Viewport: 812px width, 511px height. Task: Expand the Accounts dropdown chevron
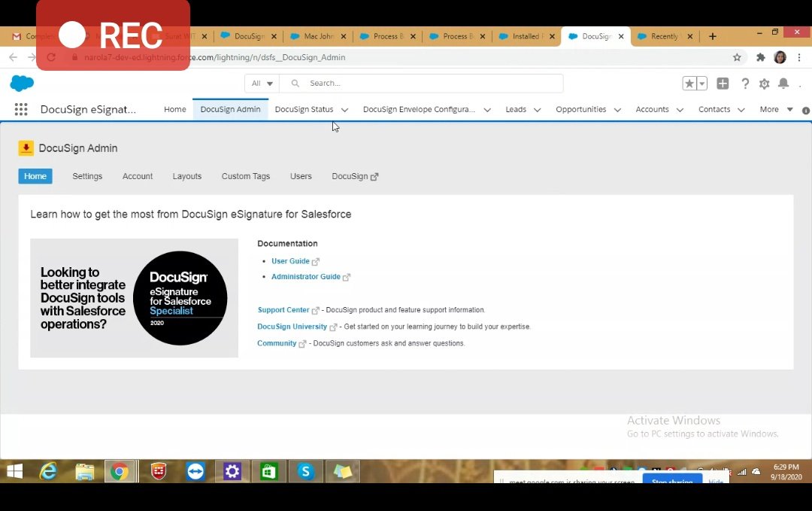(x=680, y=110)
